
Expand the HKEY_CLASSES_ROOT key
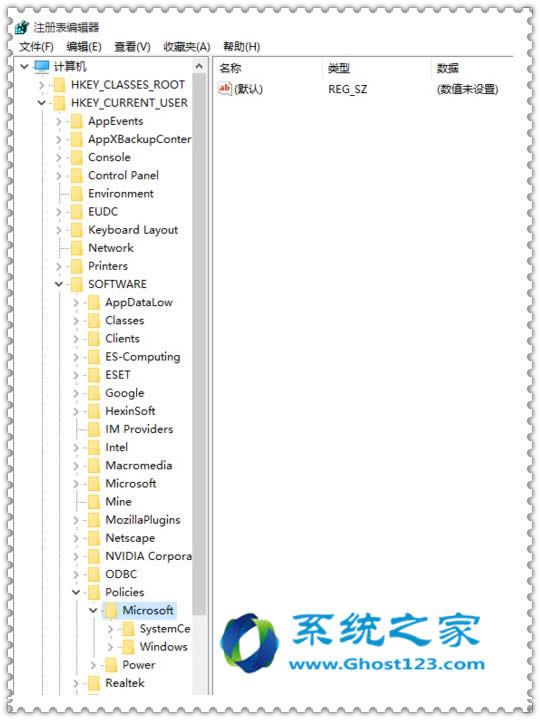(42, 85)
